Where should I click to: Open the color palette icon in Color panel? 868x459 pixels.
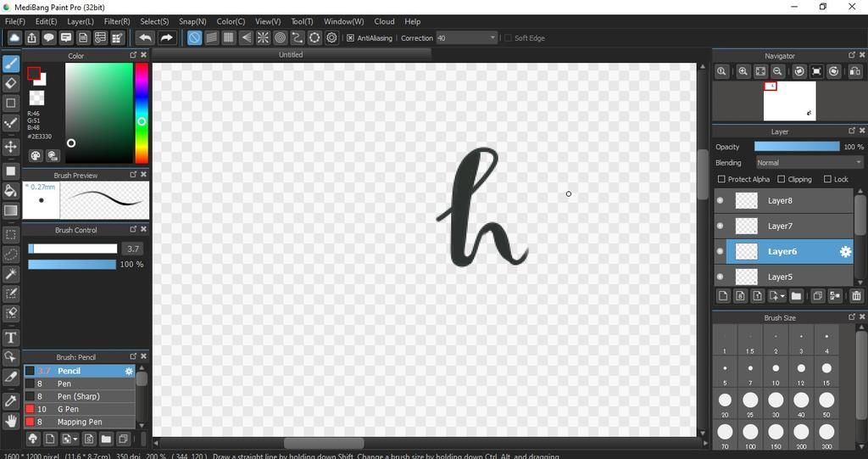(x=36, y=156)
